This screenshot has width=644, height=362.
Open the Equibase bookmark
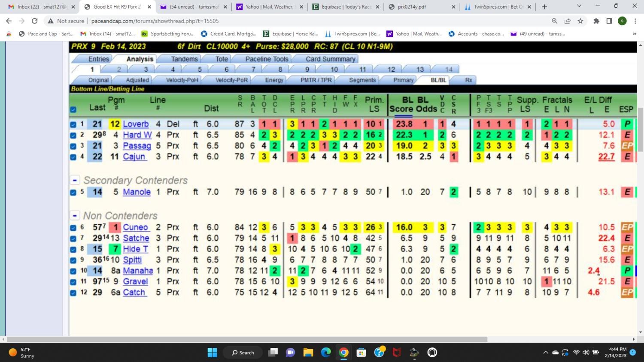(x=291, y=33)
